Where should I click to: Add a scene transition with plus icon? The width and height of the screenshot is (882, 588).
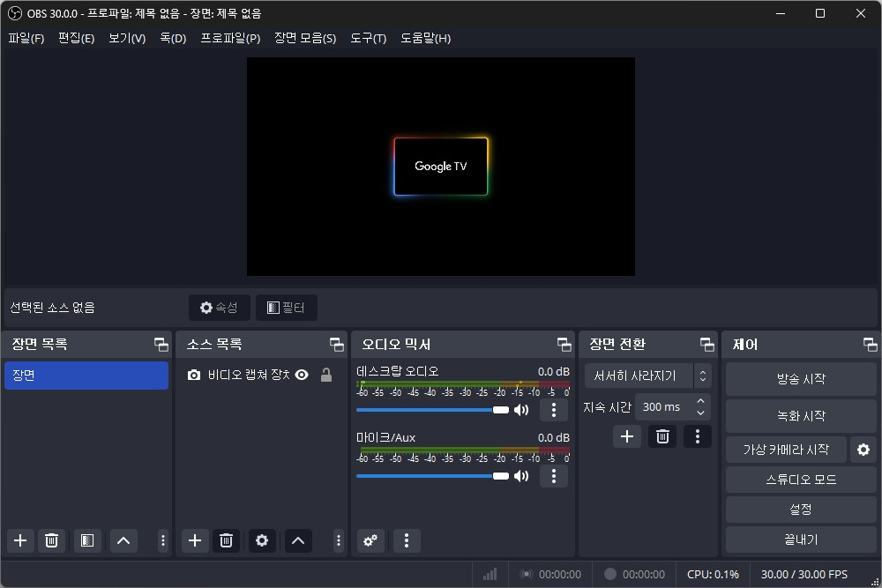(x=626, y=436)
